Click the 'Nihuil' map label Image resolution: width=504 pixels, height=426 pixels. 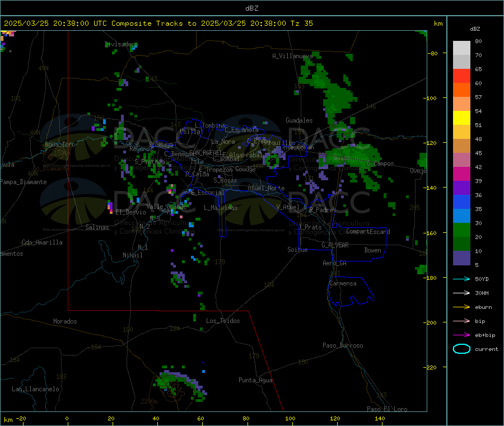133,255
